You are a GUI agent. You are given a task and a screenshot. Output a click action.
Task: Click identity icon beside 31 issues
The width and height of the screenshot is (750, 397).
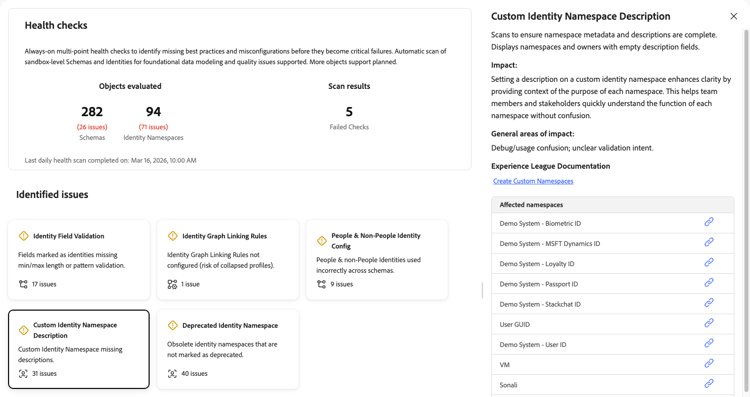coord(23,374)
